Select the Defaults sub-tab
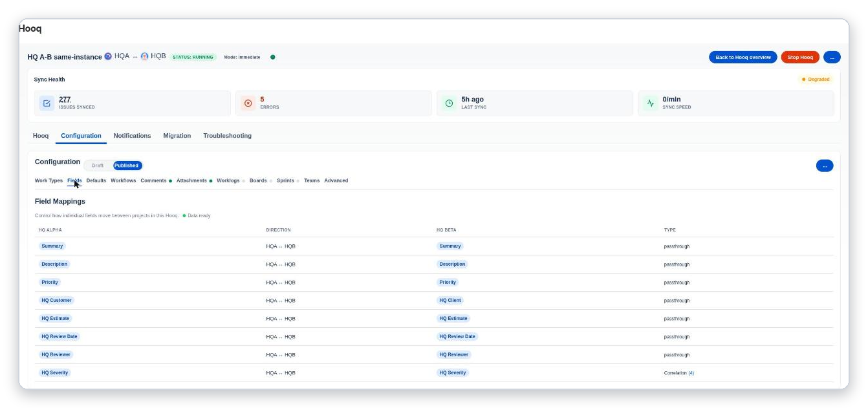868x408 pixels. 96,180
